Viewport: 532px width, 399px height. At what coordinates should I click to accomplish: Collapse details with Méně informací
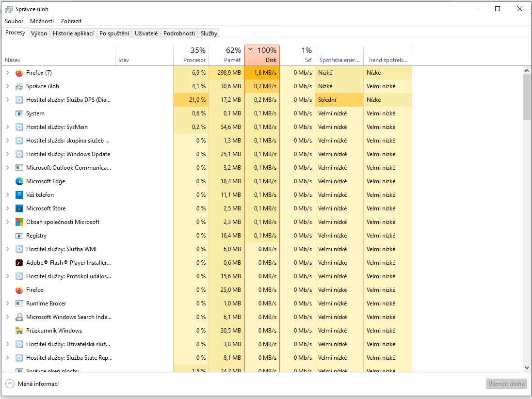[x=32, y=383]
